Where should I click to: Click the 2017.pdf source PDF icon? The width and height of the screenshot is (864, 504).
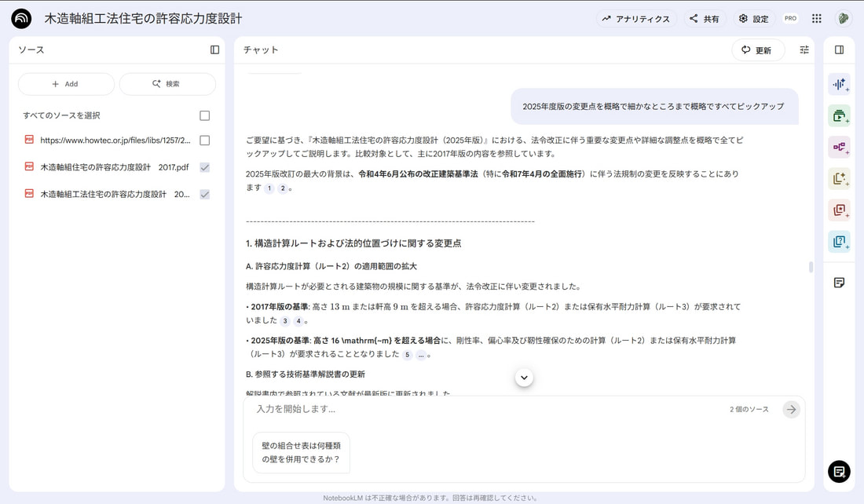(29, 166)
